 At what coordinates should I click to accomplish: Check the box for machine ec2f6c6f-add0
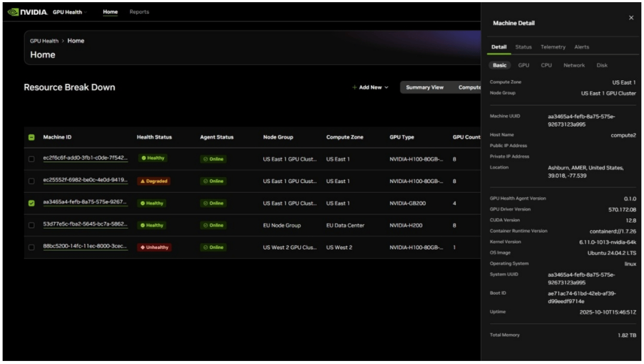31,159
